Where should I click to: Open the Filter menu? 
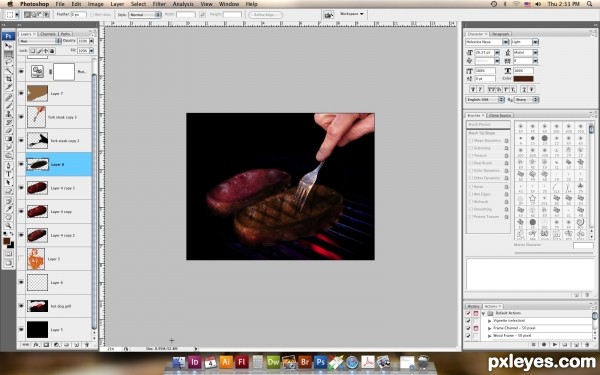coord(159,4)
